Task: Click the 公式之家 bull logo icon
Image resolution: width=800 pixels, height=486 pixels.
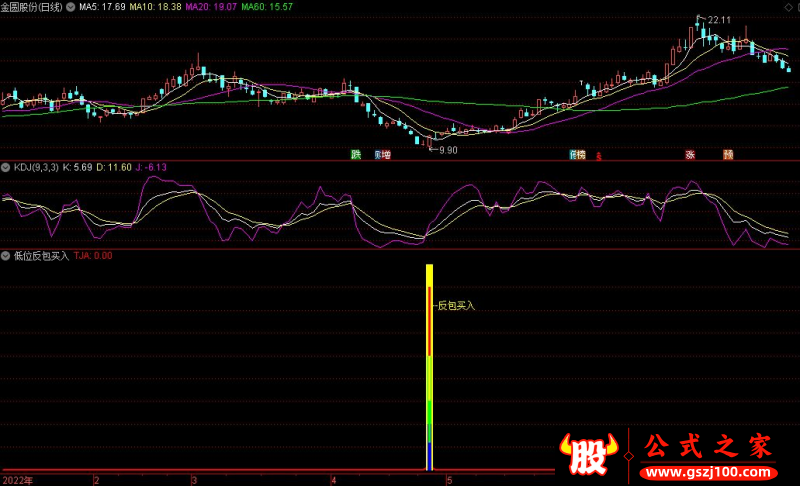Action: pos(589,453)
